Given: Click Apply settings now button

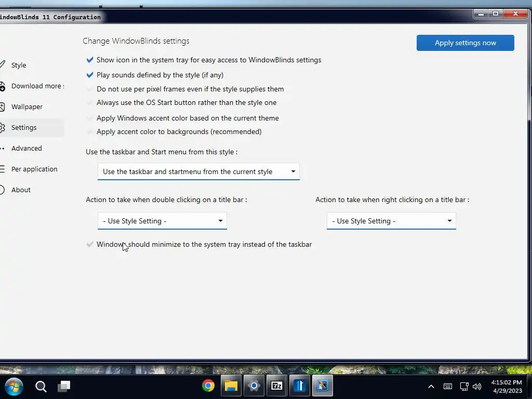Looking at the screenshot, I should [x=465, y=43].
